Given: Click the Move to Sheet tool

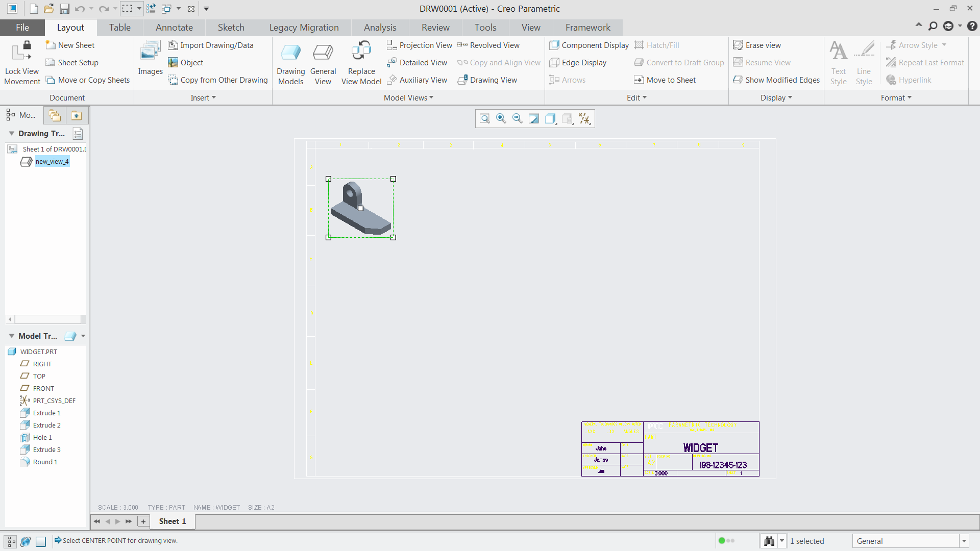Looking at the screenshot, I should coord(665,80).
